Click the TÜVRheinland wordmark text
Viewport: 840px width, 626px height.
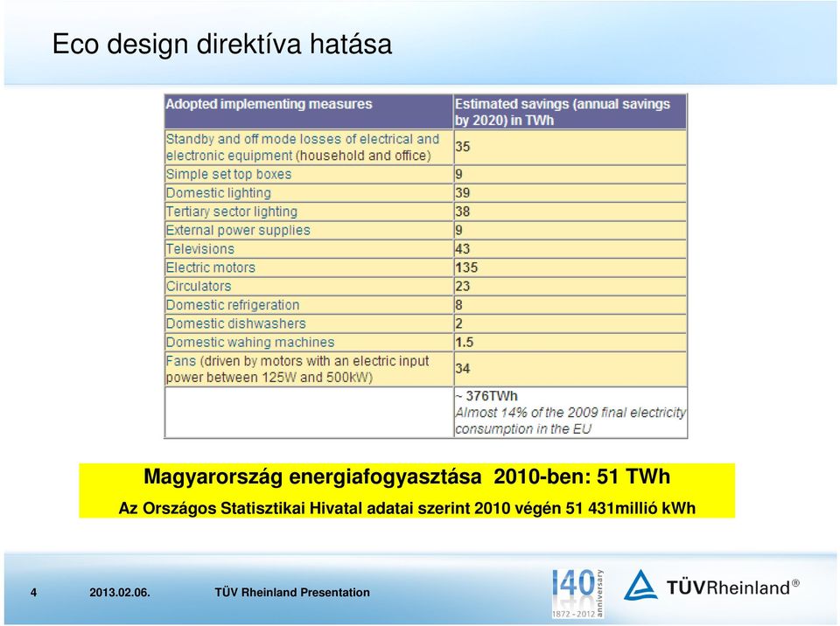tap(733, 588)
